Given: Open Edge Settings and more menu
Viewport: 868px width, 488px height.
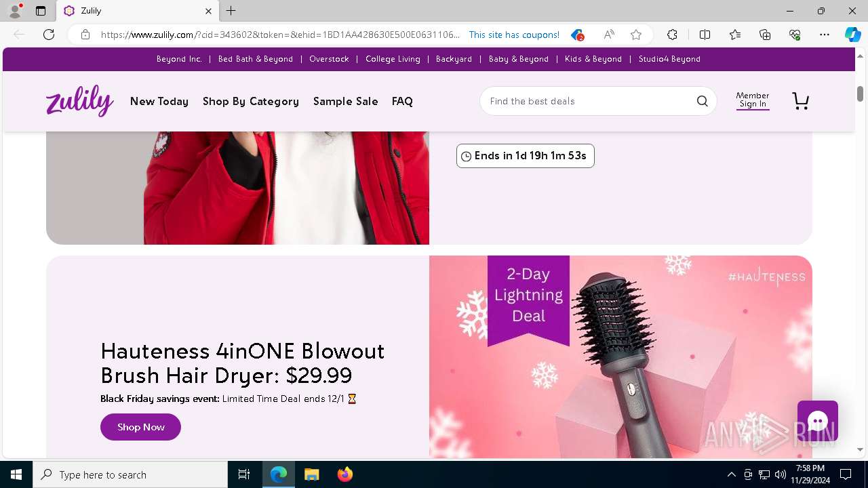Looking at the screenshot, I should click(x=825, y=35).
